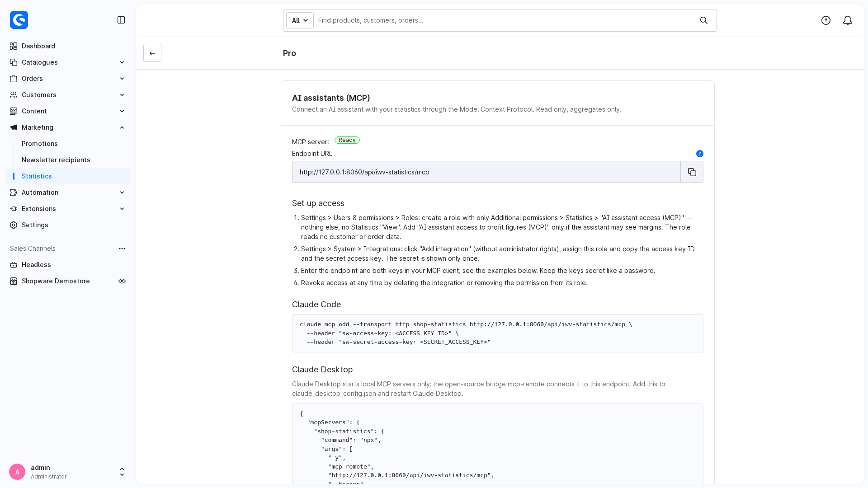Click the Settings gear icon
Viewport: 868px width, 488px height.
(x=14, y=225)
